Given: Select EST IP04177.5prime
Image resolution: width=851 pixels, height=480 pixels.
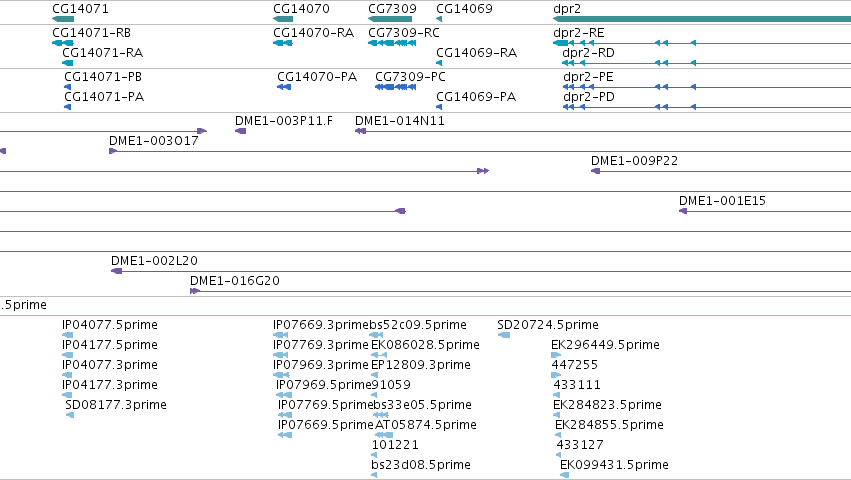Looking at the screenshot, I should (110, 345).
